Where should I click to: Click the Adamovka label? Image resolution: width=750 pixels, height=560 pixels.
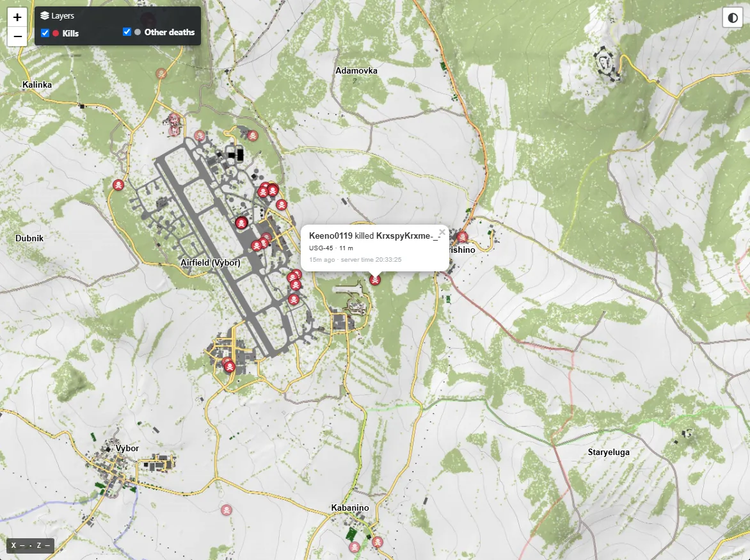[356, 71]
